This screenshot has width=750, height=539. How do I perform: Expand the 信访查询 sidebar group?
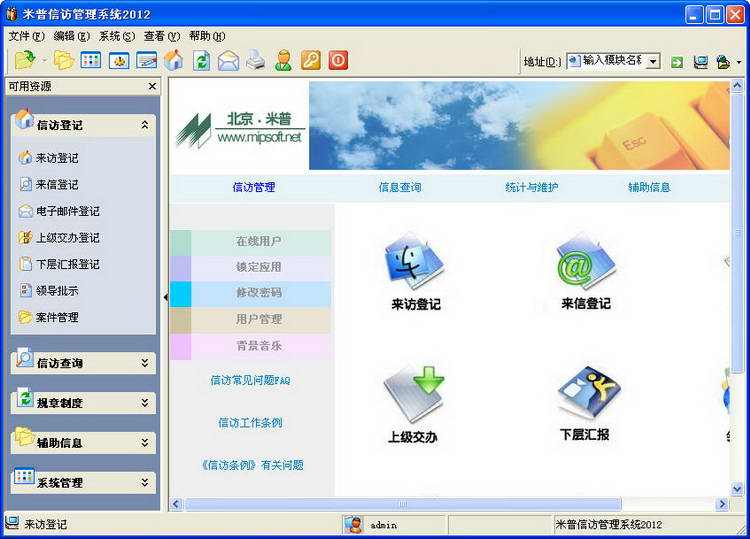point(144,363)
